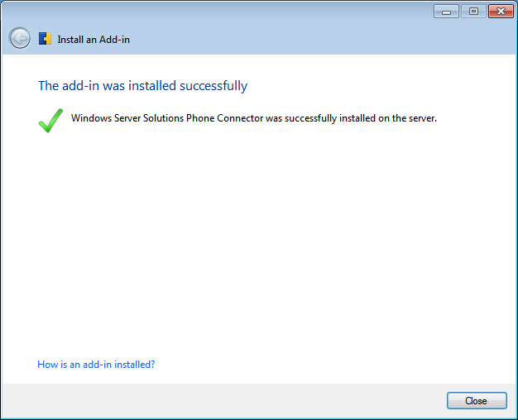Click the Phone Connector success message text
Screen dimensions: 518x420
click(x=253, y=118)
